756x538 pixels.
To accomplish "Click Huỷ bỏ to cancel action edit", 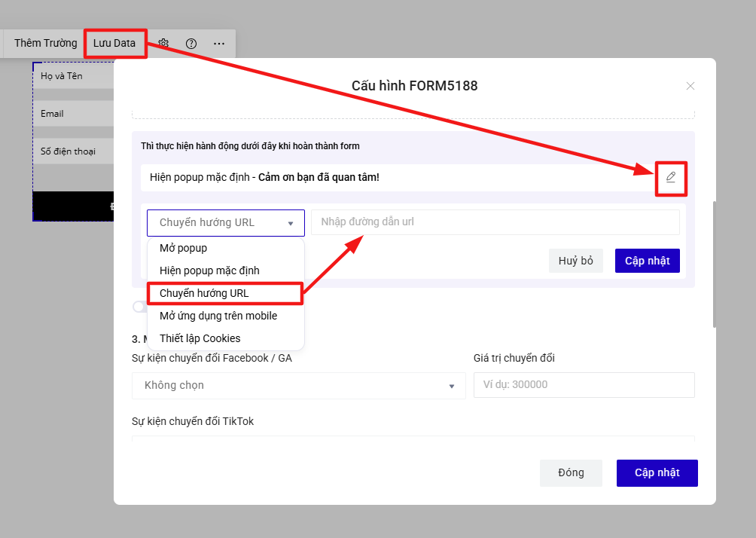I will [x=576, y=261].
